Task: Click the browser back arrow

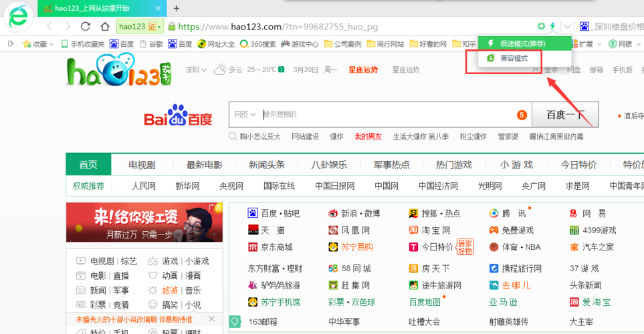Action: point(49,27)
